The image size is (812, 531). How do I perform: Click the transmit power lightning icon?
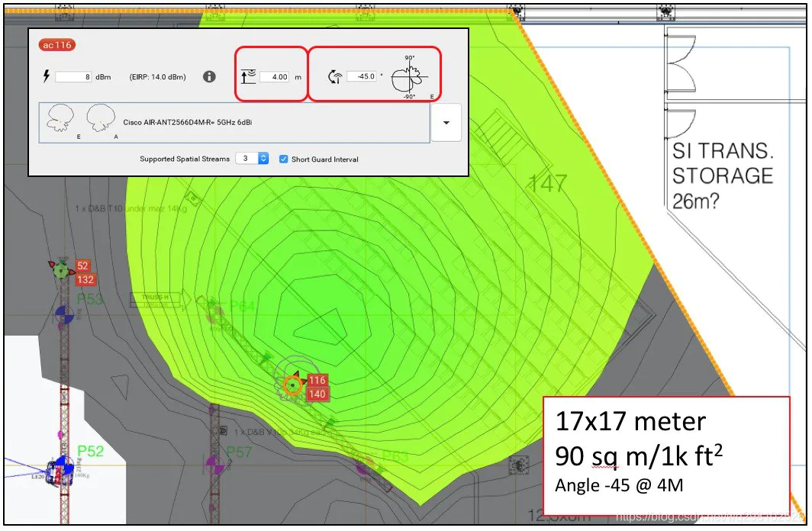[46, 76]
